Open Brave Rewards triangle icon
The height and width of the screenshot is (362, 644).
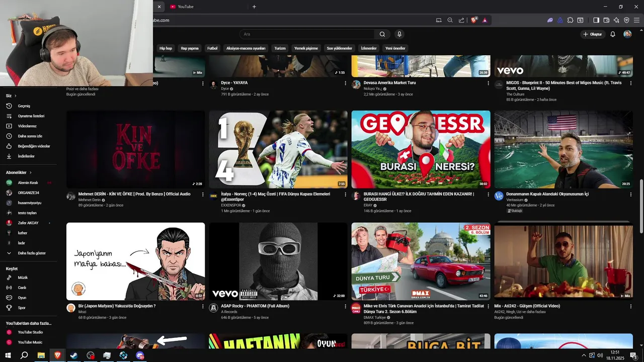pyautogui.click(x=485, y=20)
